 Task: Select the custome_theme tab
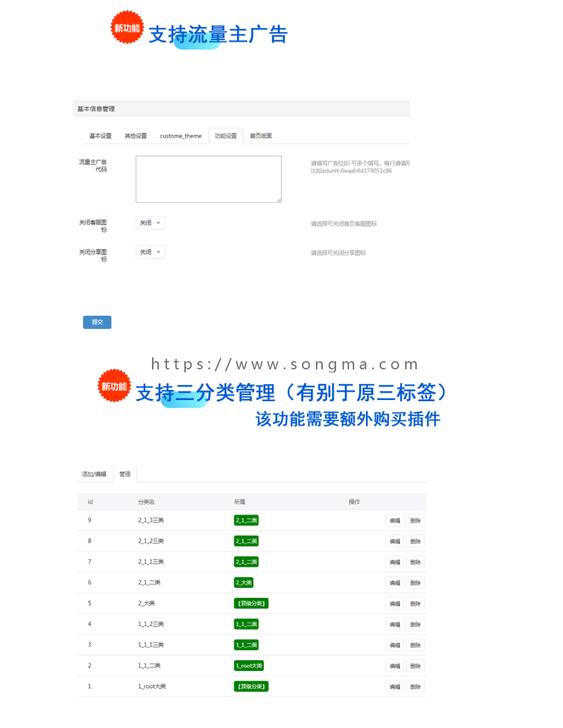181,136
